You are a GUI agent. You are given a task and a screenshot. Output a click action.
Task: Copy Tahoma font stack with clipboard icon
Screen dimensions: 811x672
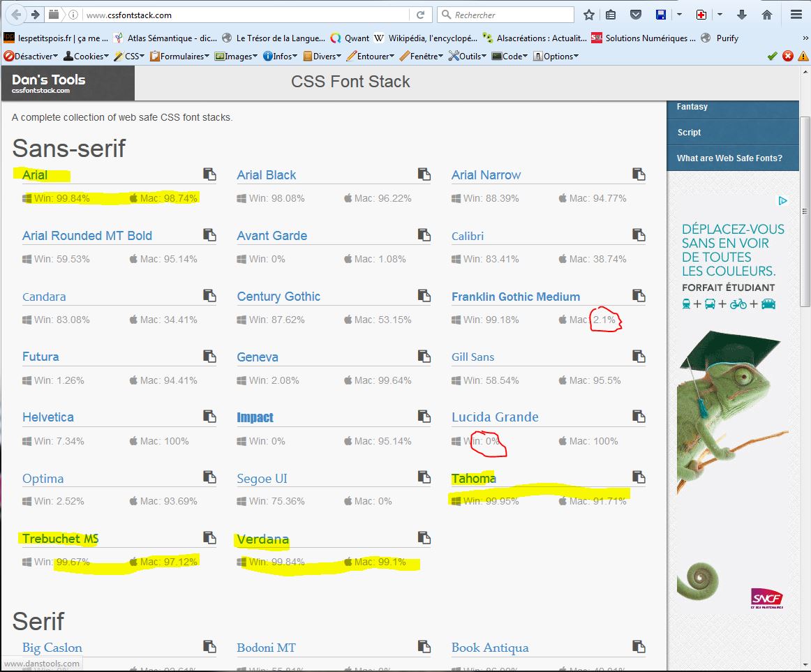click(638, 477)
